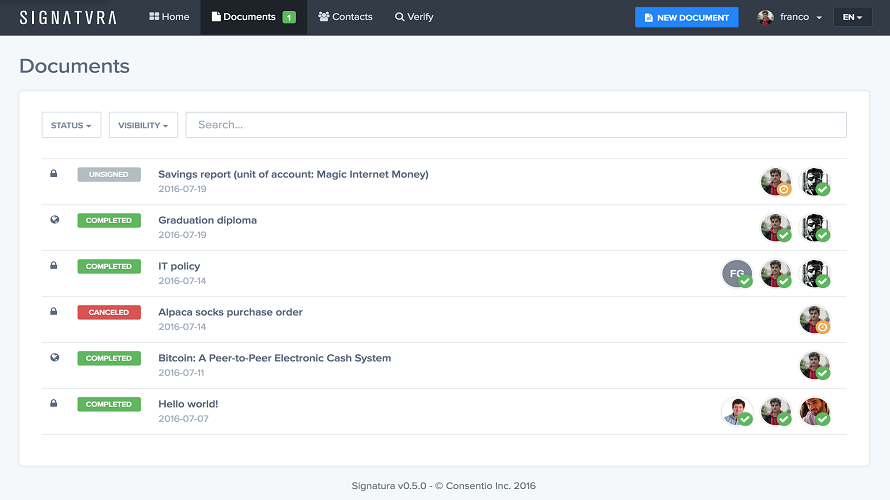Click the FG initials avatar on IT policy

[736, 273]
